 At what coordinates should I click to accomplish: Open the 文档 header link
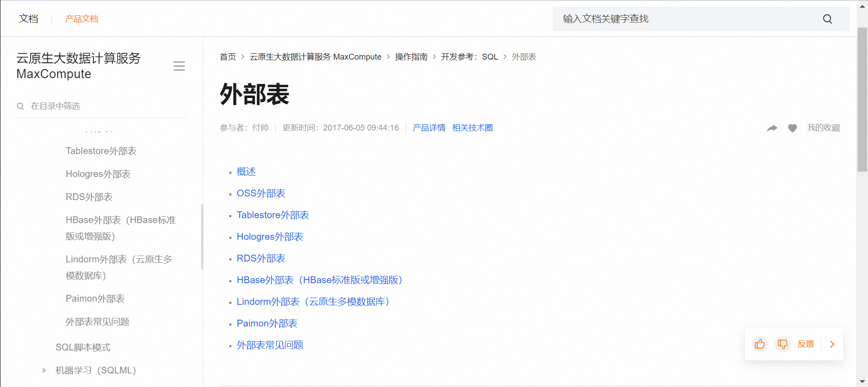click(x=28, y=19)
